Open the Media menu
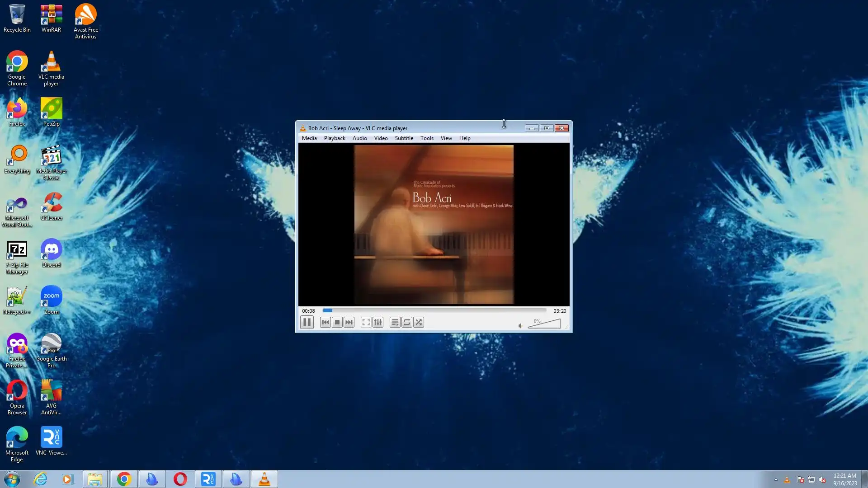Viewport: 868px width, 488px height. point(309,138)
